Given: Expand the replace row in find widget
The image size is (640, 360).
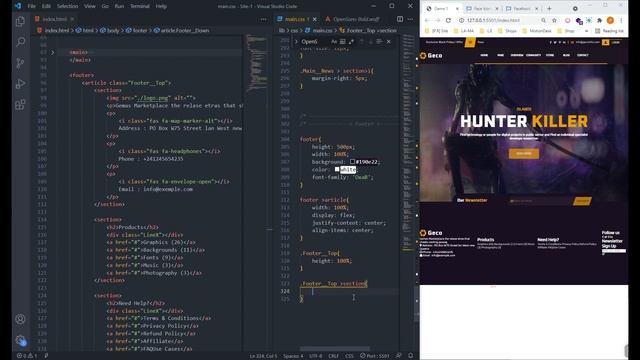Looking at the screenshot, I should pos(296,42).
